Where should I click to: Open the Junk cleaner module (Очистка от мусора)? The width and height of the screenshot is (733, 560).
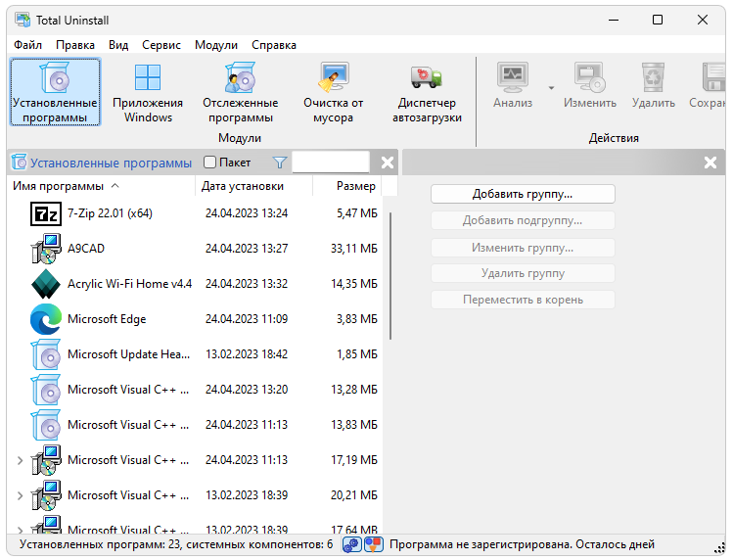click(334, 92)
